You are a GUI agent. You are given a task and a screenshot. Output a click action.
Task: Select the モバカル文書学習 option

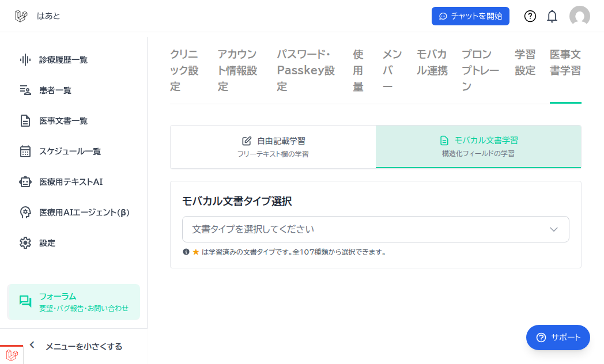tap(478, 145)
